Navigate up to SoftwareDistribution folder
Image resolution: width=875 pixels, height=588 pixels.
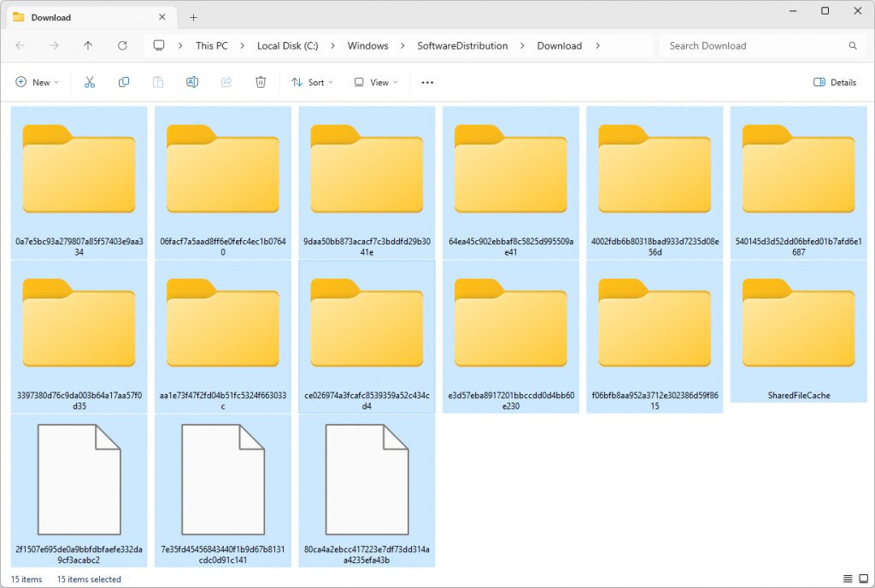click(87, 45)
